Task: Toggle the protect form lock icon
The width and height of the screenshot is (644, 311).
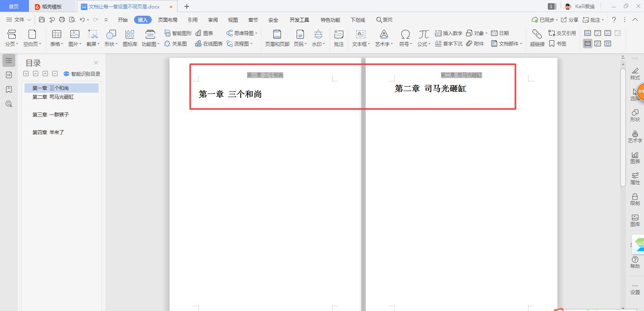Action: pos(608,44)
